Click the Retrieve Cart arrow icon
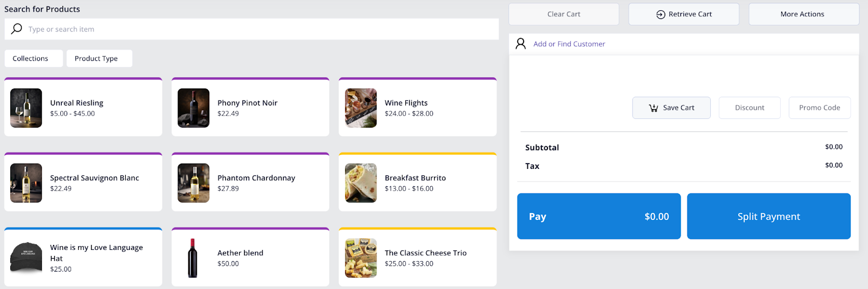Screen dimensions: 868x289 point(660,15)
